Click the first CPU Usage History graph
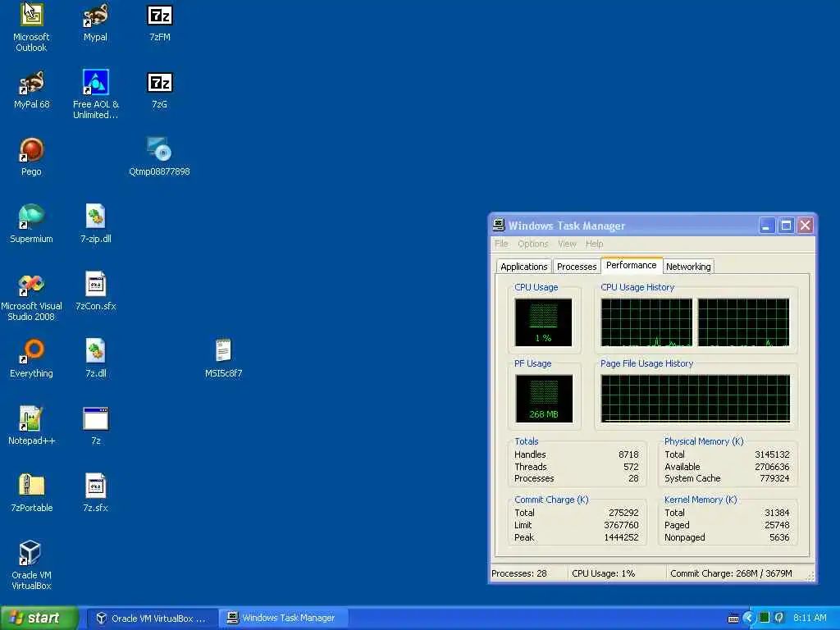Screen dimensions: 840x630 tap(646, 322)
